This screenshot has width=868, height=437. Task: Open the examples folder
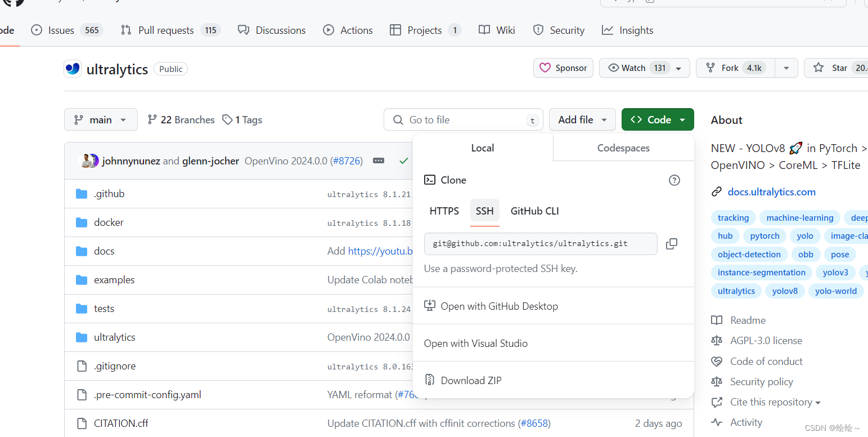click(x=114, y=280)
